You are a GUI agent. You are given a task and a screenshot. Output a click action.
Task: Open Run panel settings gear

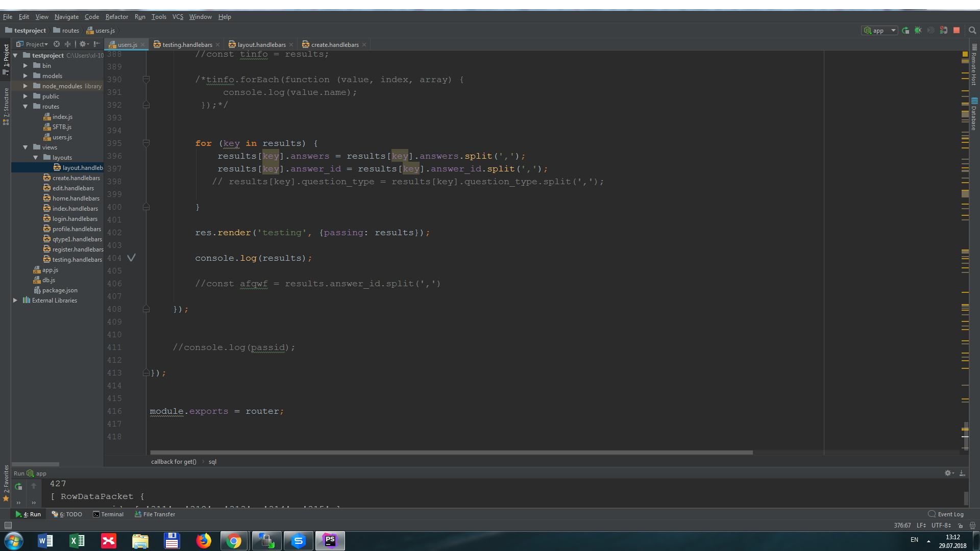point(949,473)
